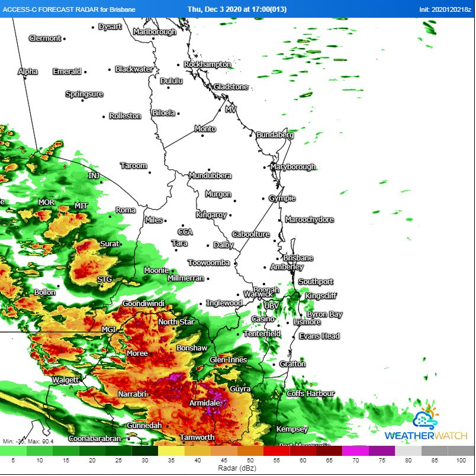Pick the purple legend swatch above 75
Screen dimensions: 476x476
tap(382, 451)
